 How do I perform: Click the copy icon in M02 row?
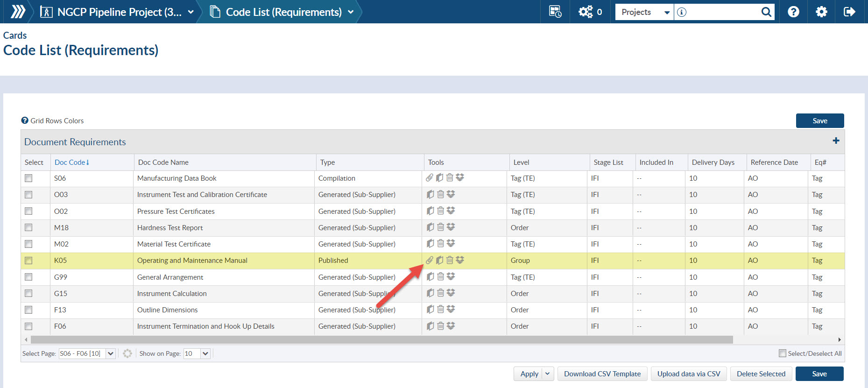[430, 243]
